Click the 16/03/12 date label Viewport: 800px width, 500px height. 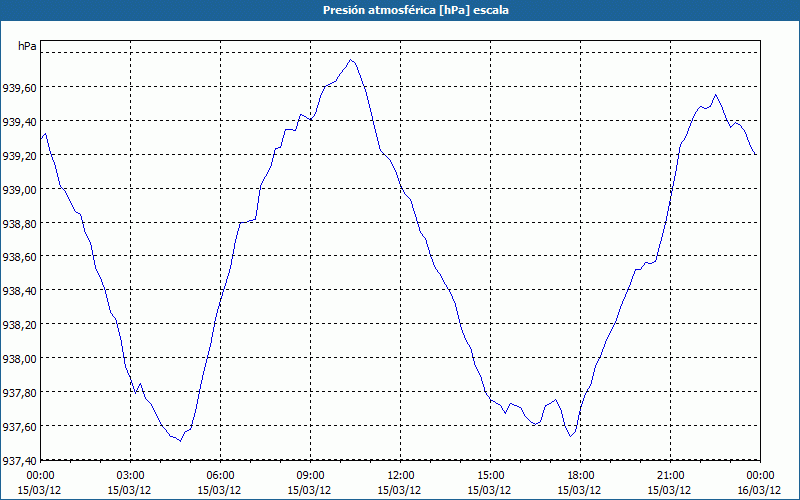[759, 490]
